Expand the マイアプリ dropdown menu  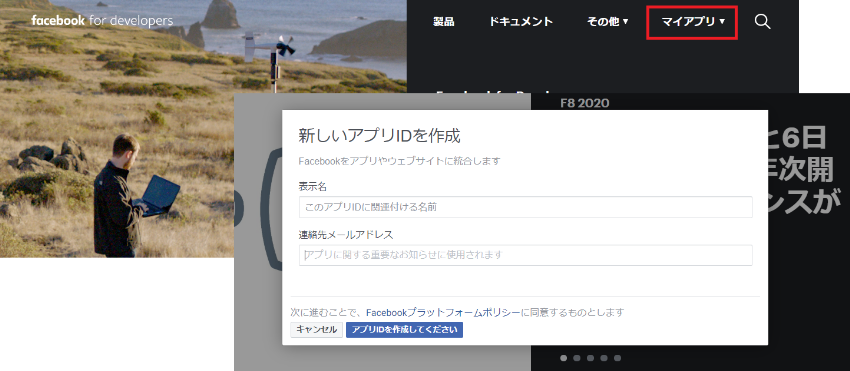pyautogui.click(x=693, y=22)
